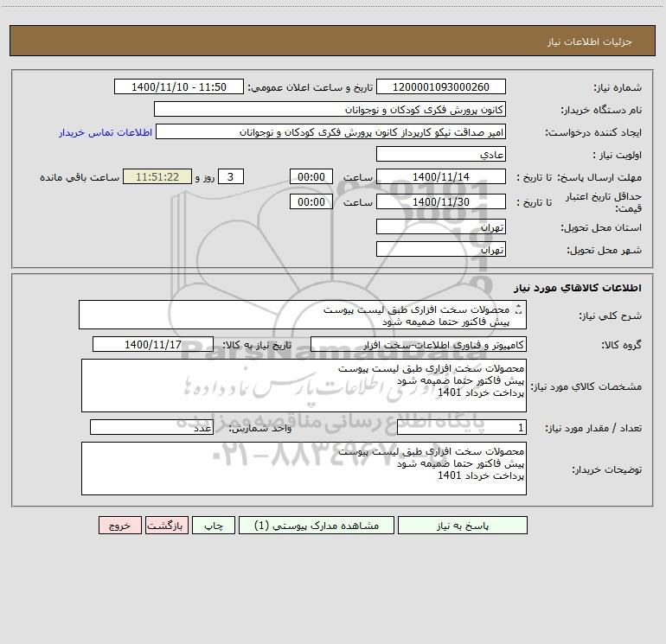Image resolution: width=666 pixels, height=644 pixels.
Task: Click the جزئیات اطلاعات نیاز header title
Action: click(x=590, y=41)
